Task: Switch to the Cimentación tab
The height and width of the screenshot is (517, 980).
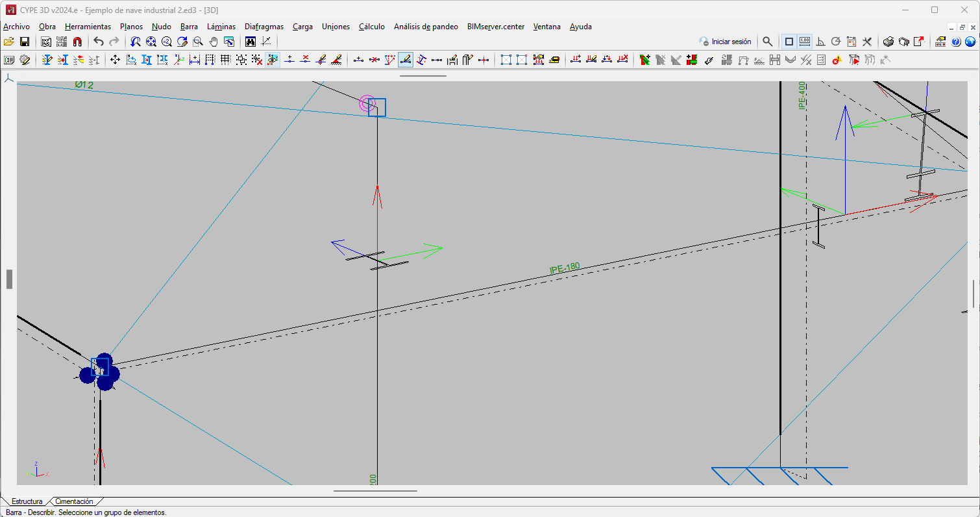Action: [74, 501]
